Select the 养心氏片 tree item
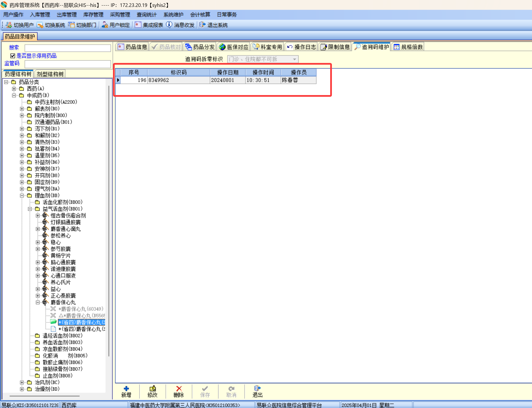Screen dimensions: 532x408 pos(61,282)
